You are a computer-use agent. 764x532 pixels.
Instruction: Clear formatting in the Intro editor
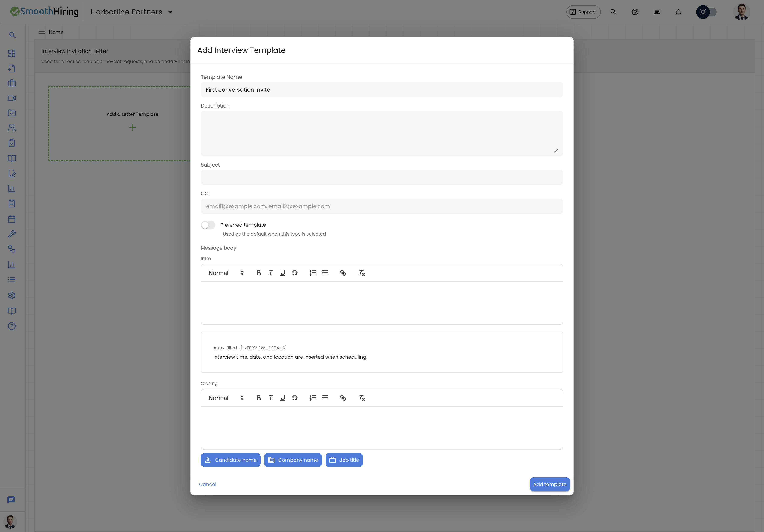[x=361, y=273]
